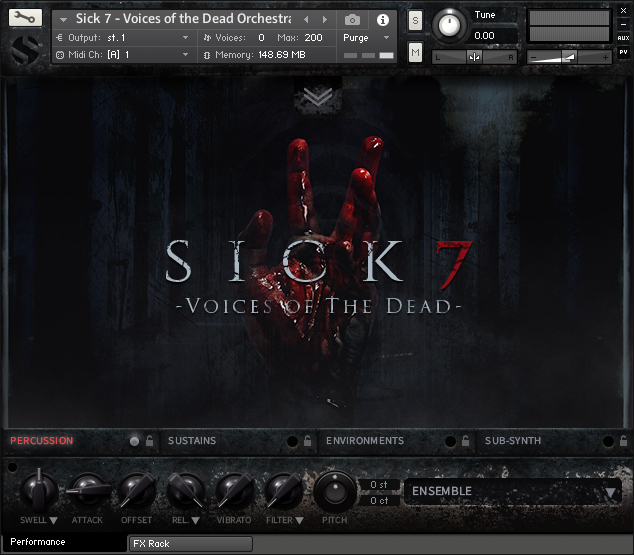
Task: Click the Tune value 0.00
Action: [484, 36]
